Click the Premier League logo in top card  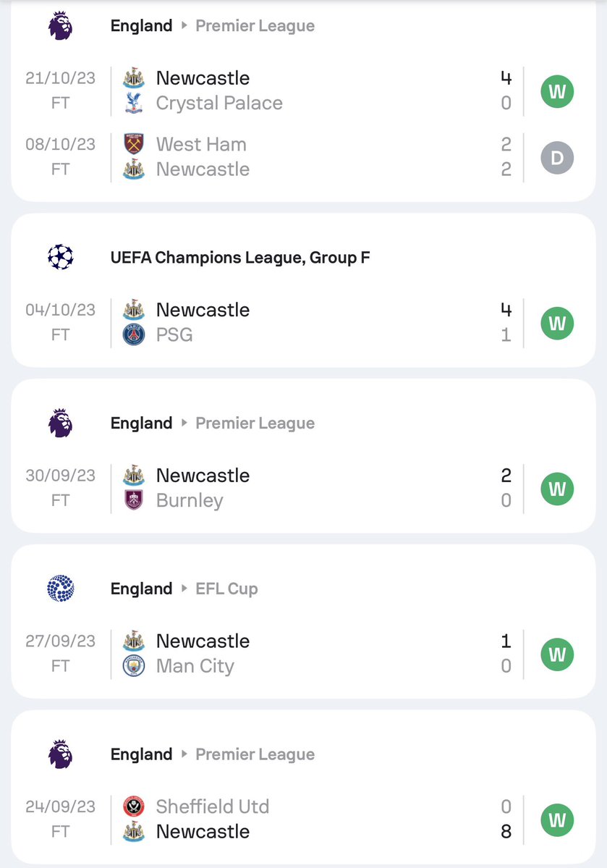tap(60, 26)
